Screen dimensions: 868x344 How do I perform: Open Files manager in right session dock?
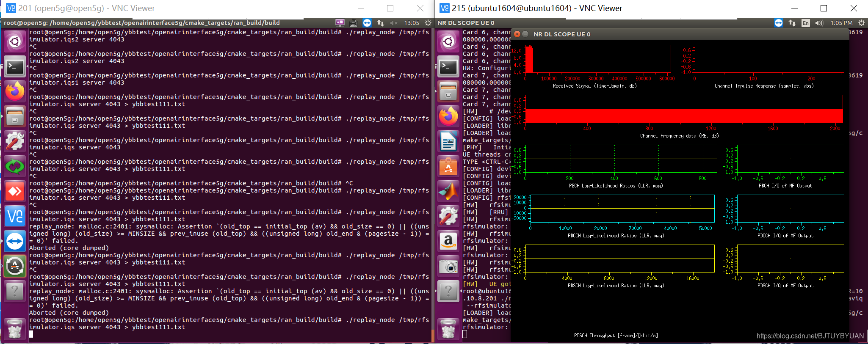point(448,91)
